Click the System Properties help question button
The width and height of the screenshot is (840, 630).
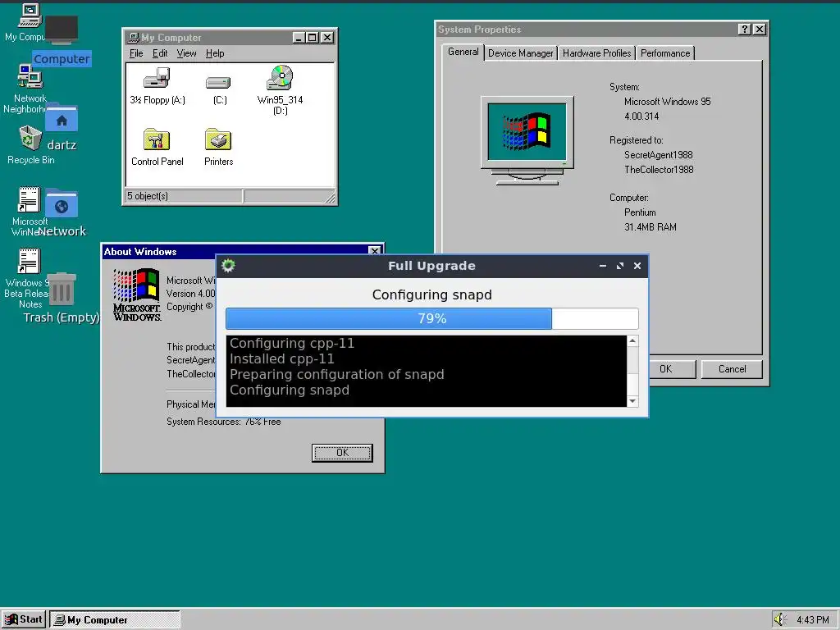[745, 30]
